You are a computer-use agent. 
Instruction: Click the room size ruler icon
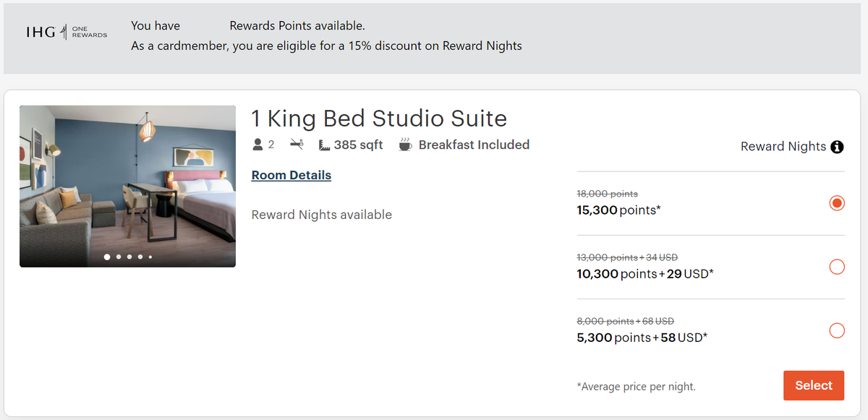coord(324,145)
